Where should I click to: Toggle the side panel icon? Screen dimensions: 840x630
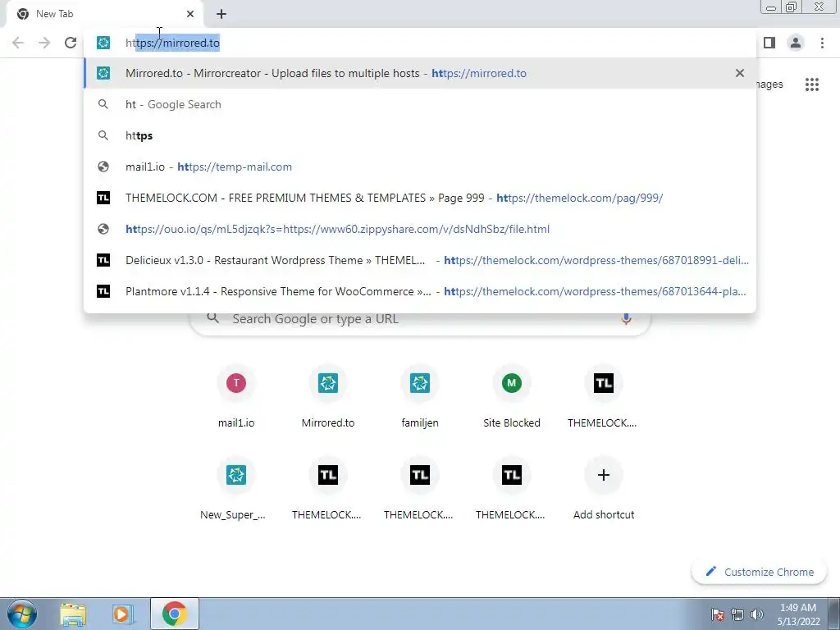pyautogui.click(x=769, y=43)
